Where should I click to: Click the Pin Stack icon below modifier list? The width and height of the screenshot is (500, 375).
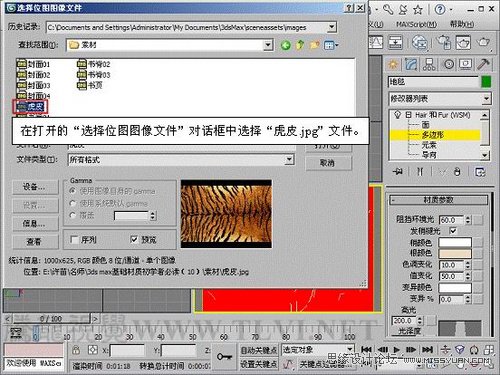[x=398, y=172]
